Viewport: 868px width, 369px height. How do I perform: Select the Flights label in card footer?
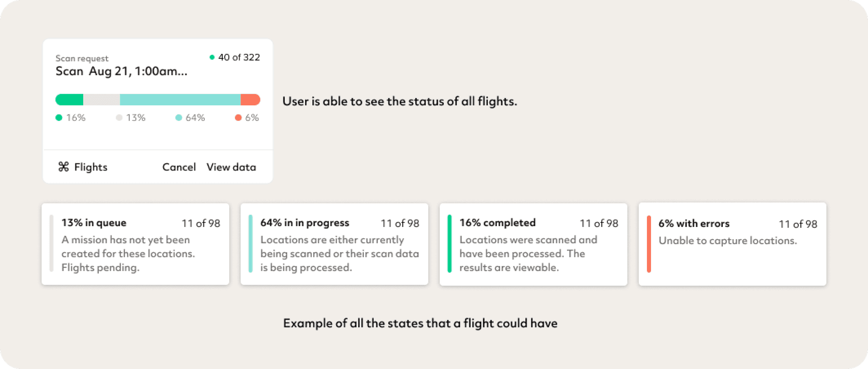coord(90,167)
